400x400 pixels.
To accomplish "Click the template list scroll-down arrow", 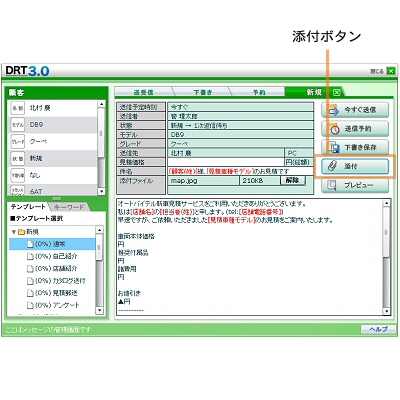I will pos(99,311).
